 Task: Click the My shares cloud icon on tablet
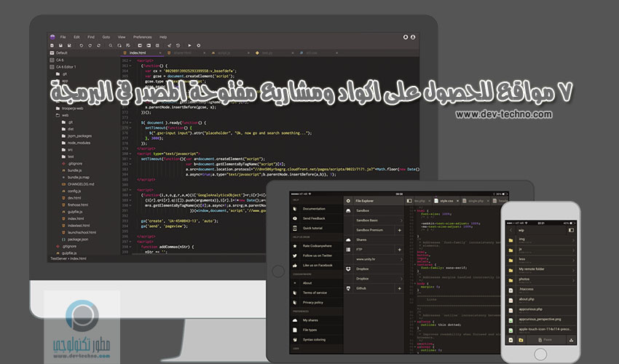[x=295, y=320]
